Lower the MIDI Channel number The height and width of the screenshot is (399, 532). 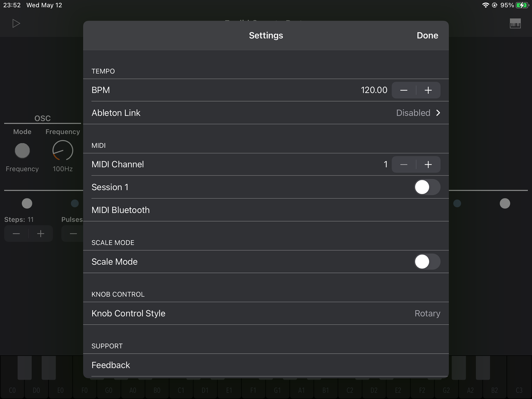403,165
